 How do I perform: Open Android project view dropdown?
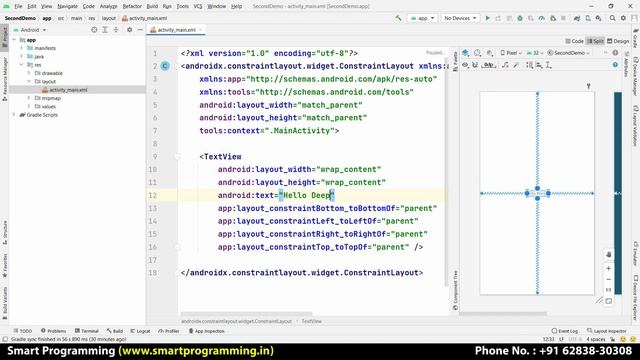[30, 30]
